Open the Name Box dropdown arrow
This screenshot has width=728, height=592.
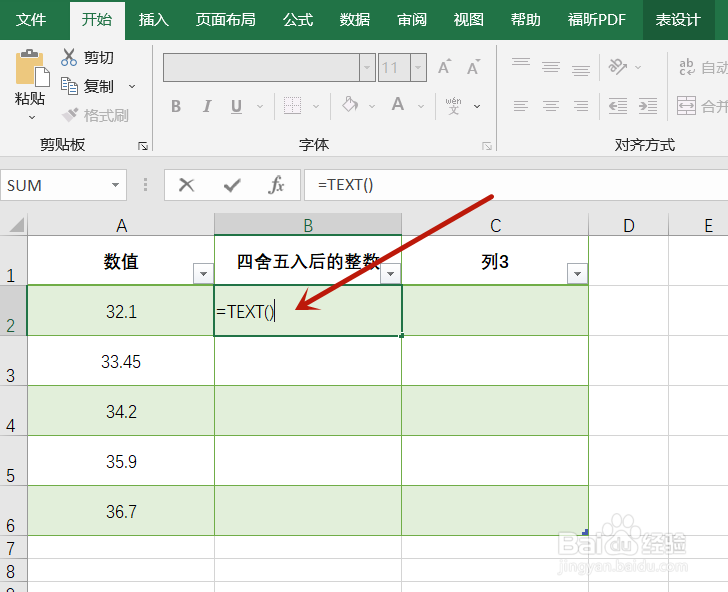115,185
